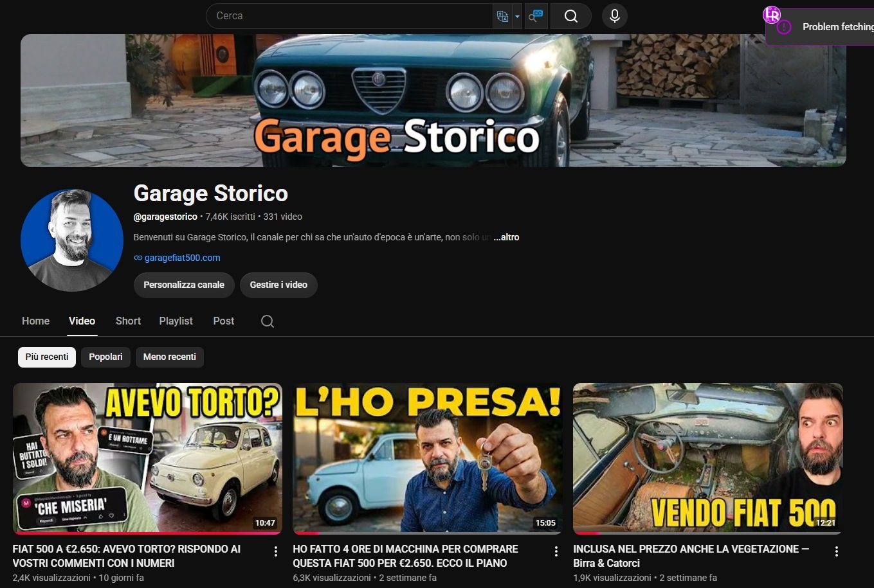874x588 pixels.
Task: Click the watch progress bar under VENDO FIAT 500 thumbnail
Action: tap(707, 533)
